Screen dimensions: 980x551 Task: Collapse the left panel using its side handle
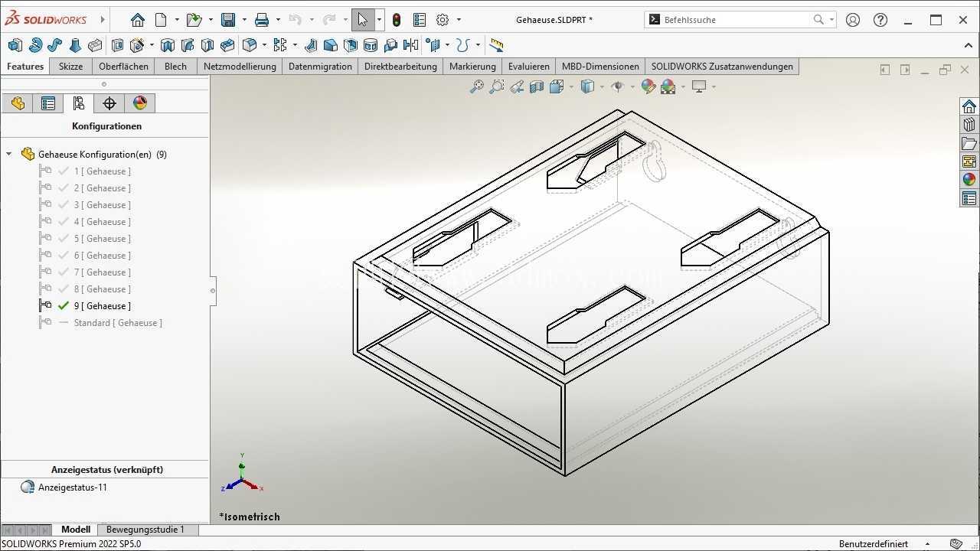coord(213,291)
